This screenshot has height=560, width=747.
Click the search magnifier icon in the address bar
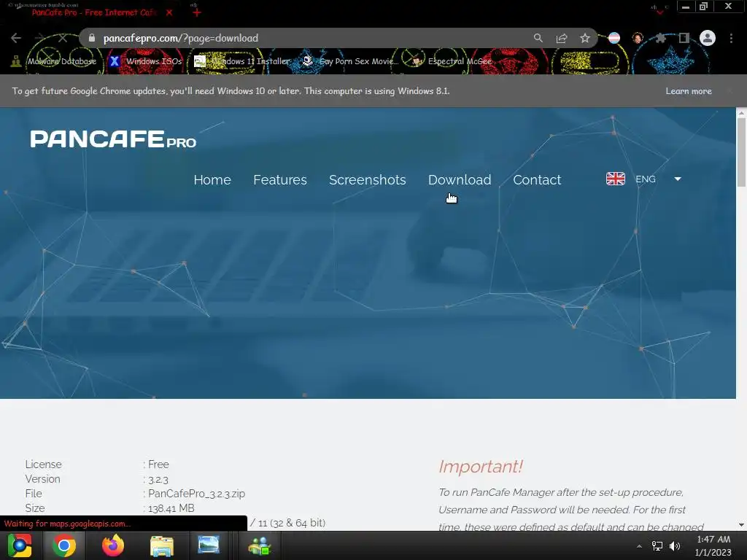click(538, 38)
